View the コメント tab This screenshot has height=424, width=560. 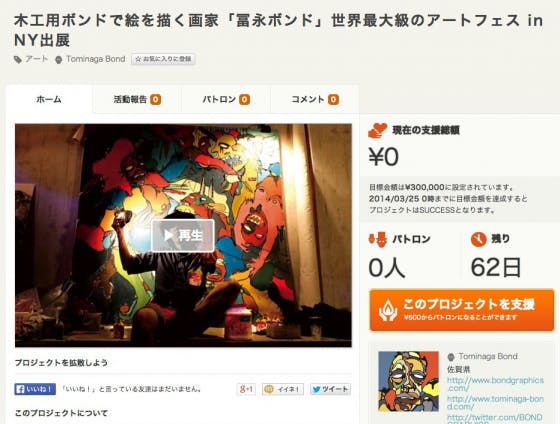point(315,99)
